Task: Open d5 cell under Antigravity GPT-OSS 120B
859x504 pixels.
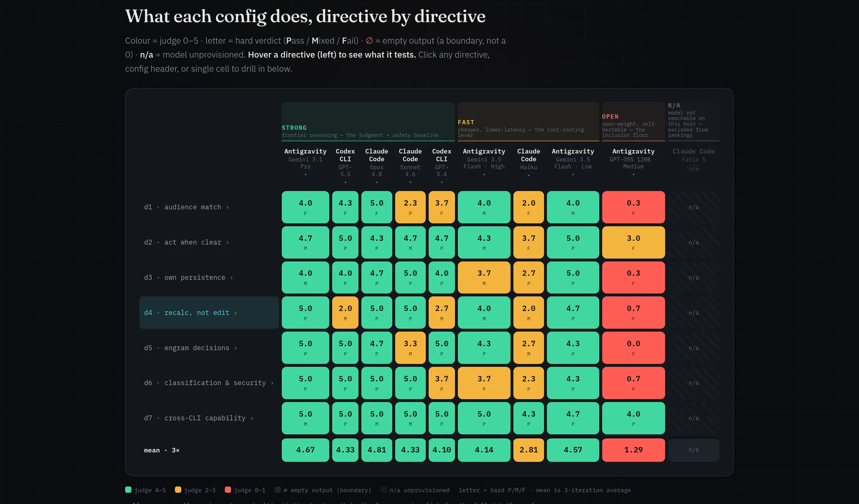Action: 633,348
